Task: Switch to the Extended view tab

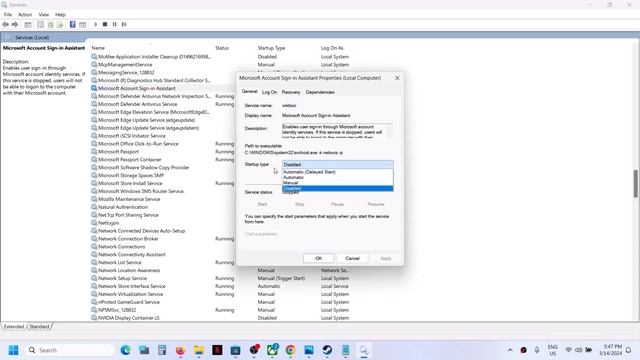Action: (14, 327)
